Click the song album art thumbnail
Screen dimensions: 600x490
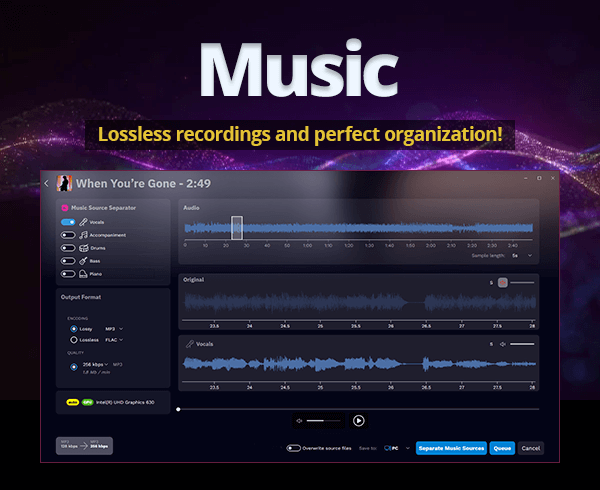64,183
